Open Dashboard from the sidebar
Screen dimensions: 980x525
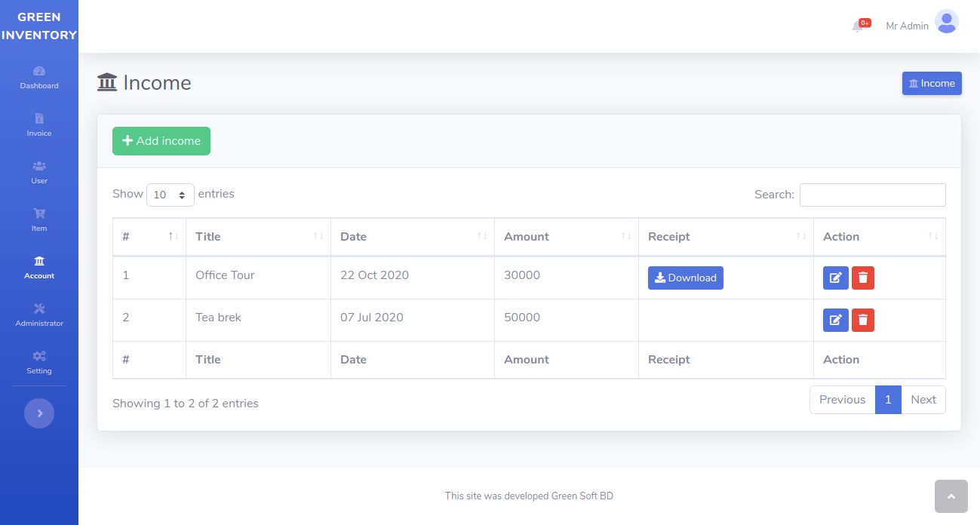(39, 78)
